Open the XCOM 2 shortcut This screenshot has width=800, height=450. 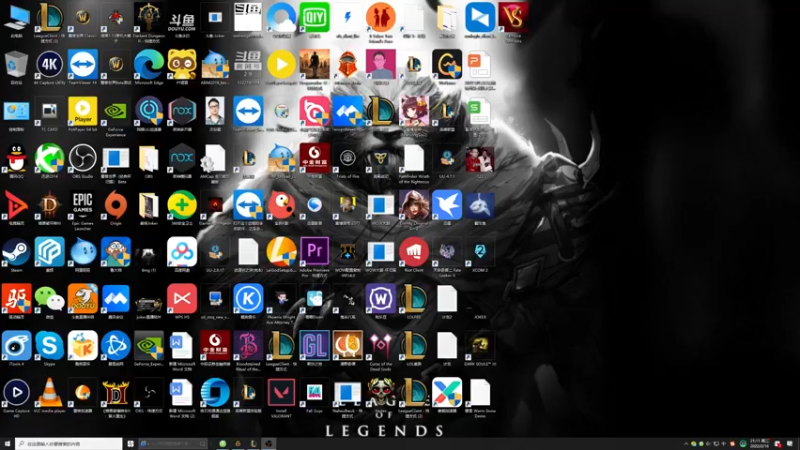click(x=480, y=254)
